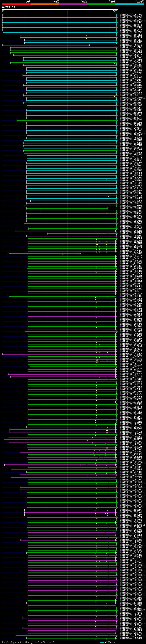Open hit UniRef100_A2XB57
This screenshot has width=146, height=644.
(131, 17)
